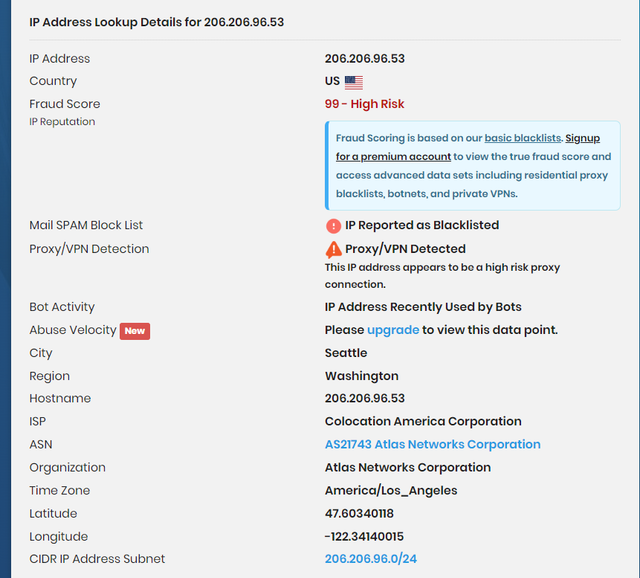Click the Abuse Velocity label
Image resolution: width=640 pixels, height=578 pixels.
[73, 330]
